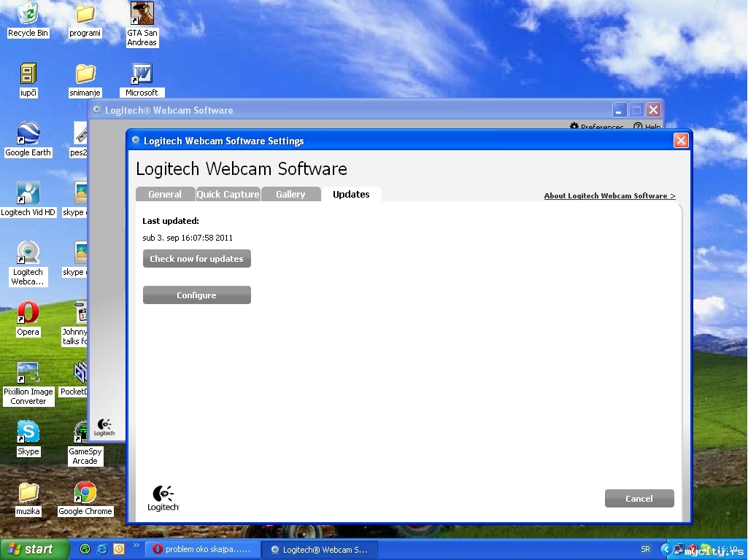Viewport: 748px width, 560px height.
Task: Click Logitech logo in background window
Action: pyautogui.click(x=104, y=427)
